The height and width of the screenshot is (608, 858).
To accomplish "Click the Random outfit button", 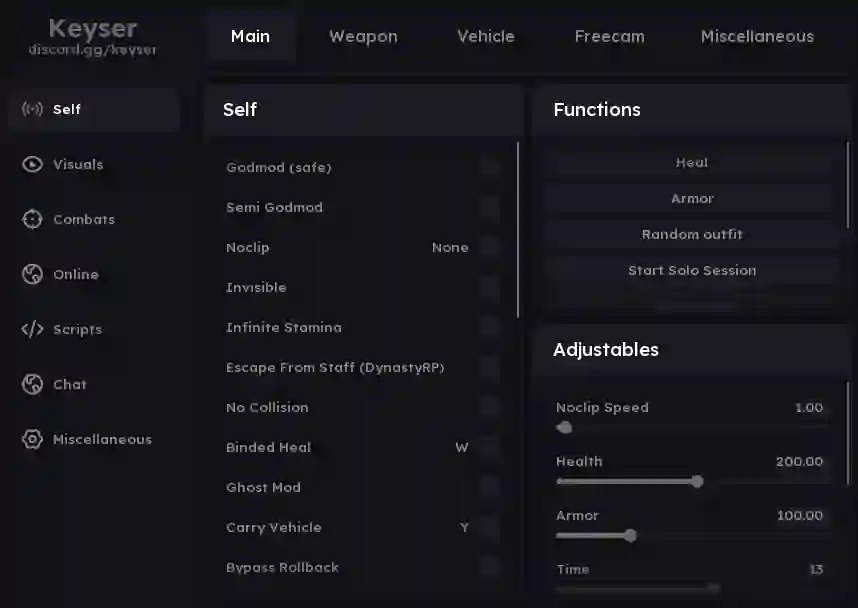I will pyautogui.click(x=692, y=234).
